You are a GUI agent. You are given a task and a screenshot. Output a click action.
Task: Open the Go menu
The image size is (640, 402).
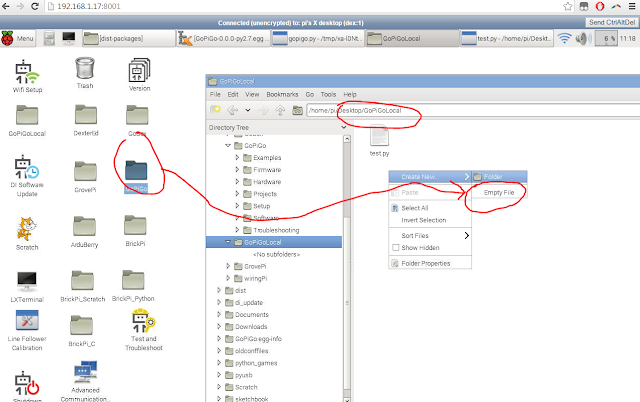310,94
